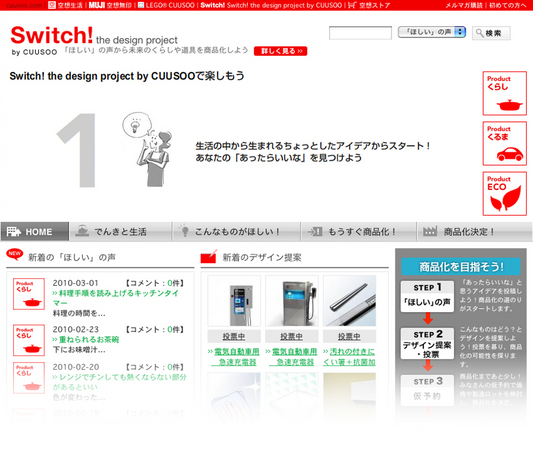
Task: Click STEP 3 仮予約 box
Action: [x=427, y=390]
